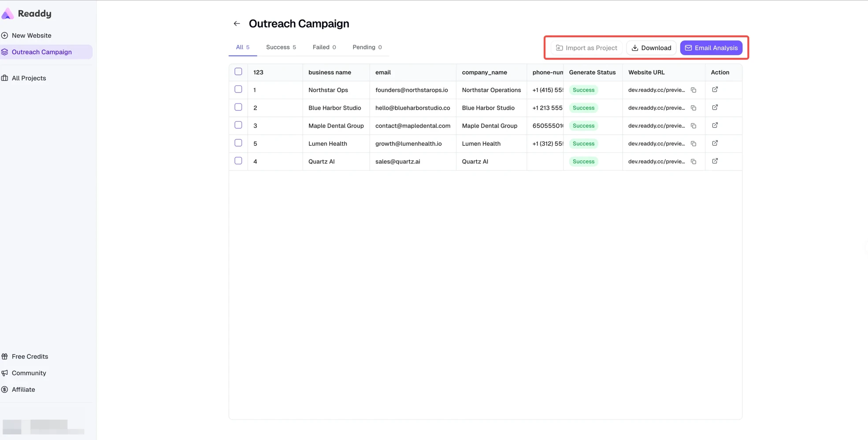This screenshot has width=868, height=440.
Task: Click the back arrow beside Outreach Campaign
Action: click(x=237, y=23)
